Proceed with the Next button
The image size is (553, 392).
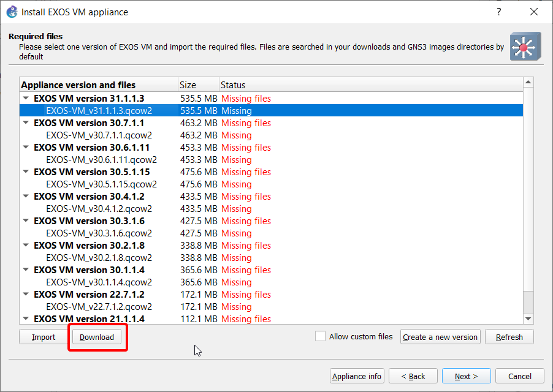(x=466, y=376)
